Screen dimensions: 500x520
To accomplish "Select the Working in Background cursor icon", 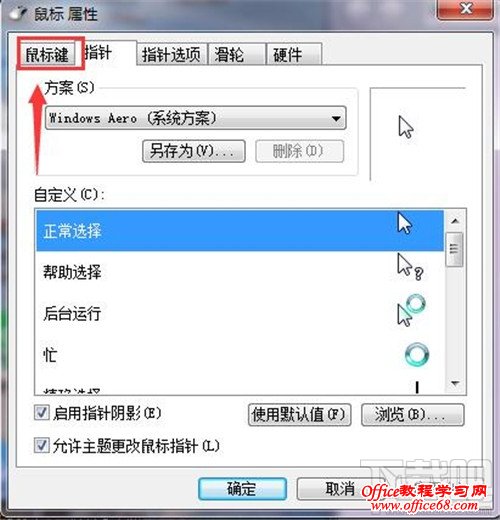I will (411, 310).
